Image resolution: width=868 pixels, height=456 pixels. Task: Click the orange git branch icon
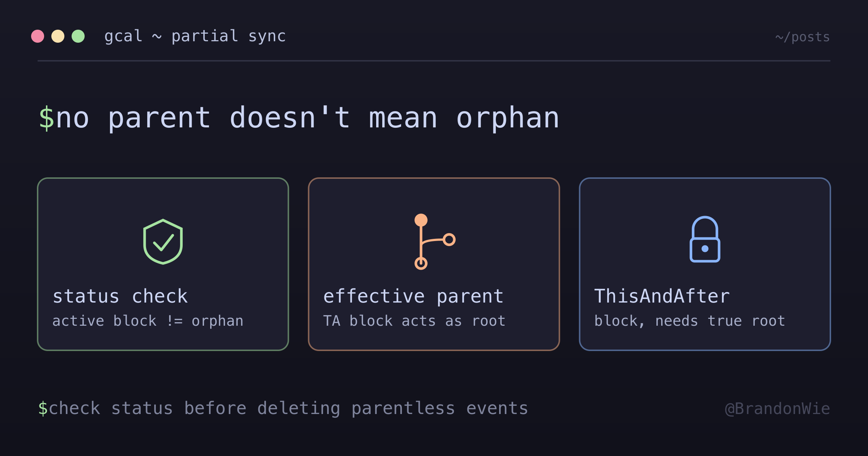(434, 241)
